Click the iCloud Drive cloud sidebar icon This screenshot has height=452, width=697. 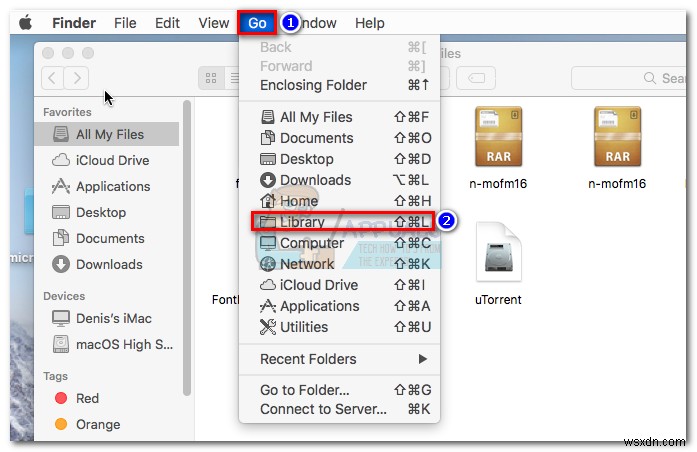click(61, 160)
